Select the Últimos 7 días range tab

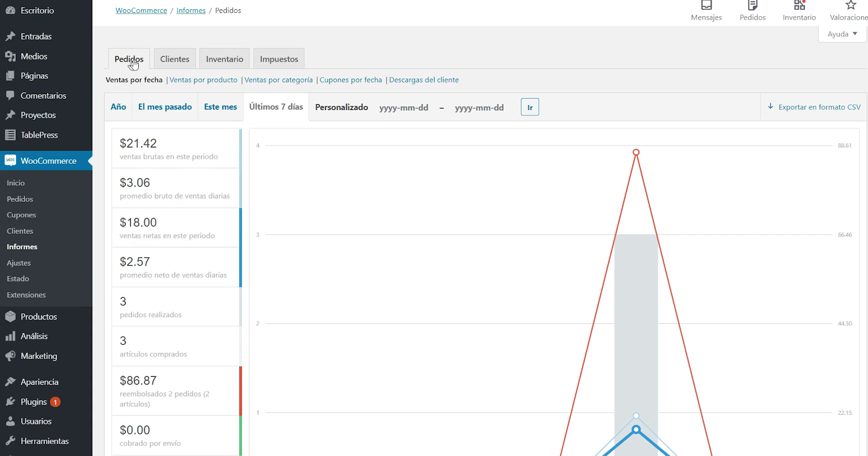(276, 107)
